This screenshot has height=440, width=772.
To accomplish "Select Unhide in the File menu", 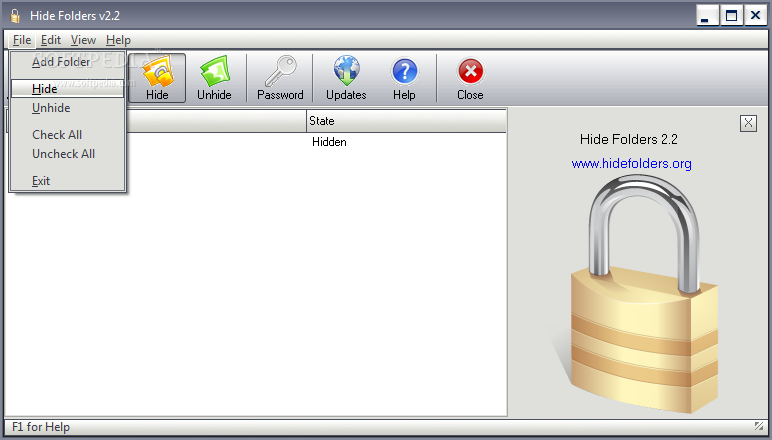I will [67, 108].
